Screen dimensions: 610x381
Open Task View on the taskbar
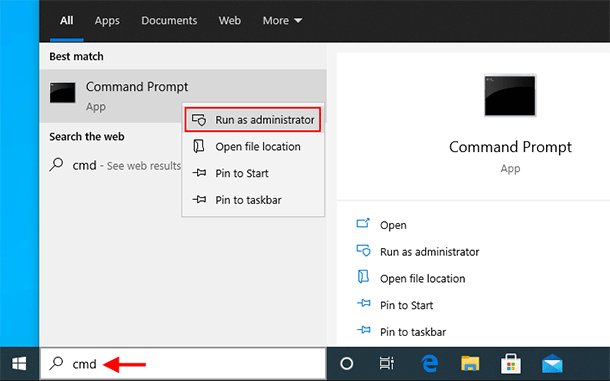tap(387, 363)
